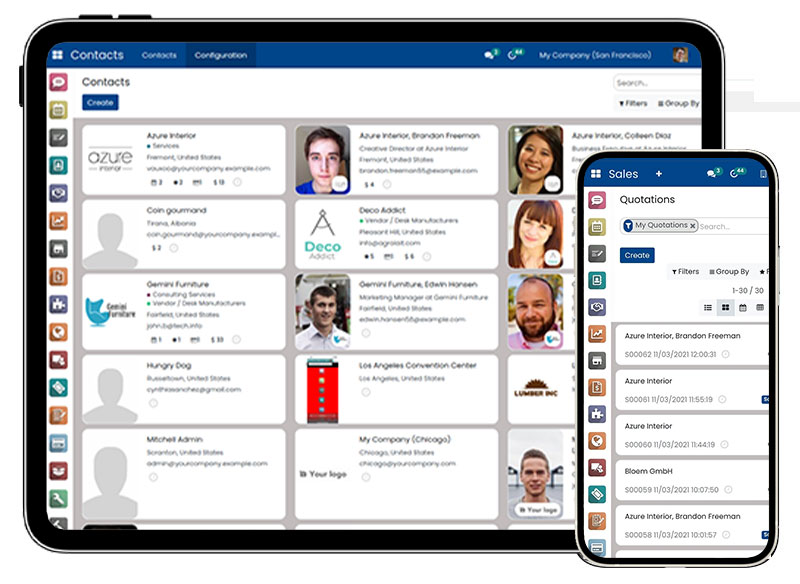Switch phone Quotations to calendar view

click(x=743, y=308)
